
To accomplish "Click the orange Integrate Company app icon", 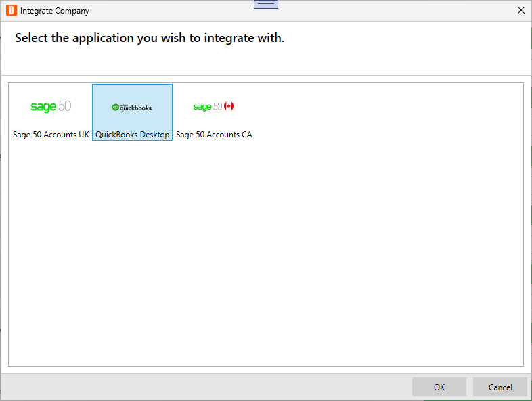I will [12, 11].
